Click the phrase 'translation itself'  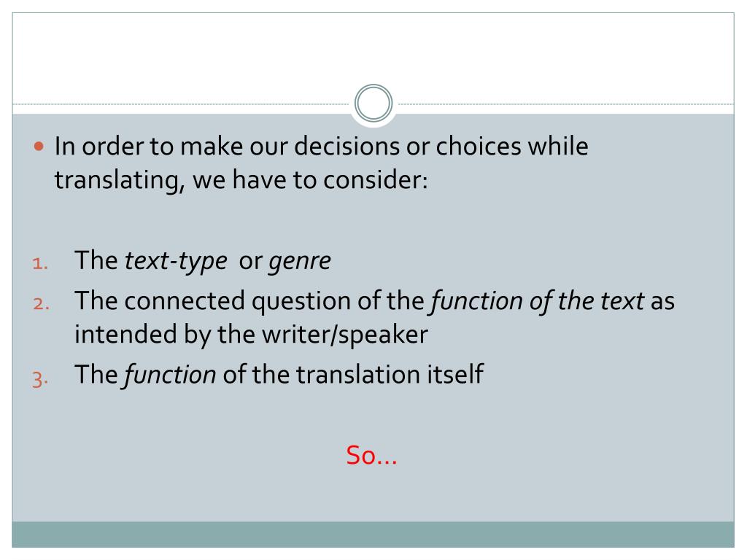[x=390, y=374]
